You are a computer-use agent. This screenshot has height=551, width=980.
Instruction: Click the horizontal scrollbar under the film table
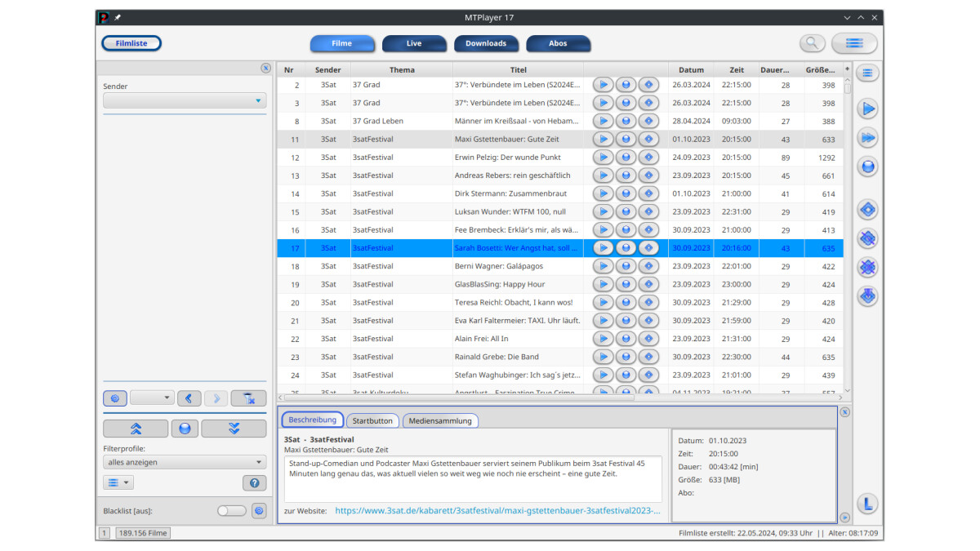(457, 398)
